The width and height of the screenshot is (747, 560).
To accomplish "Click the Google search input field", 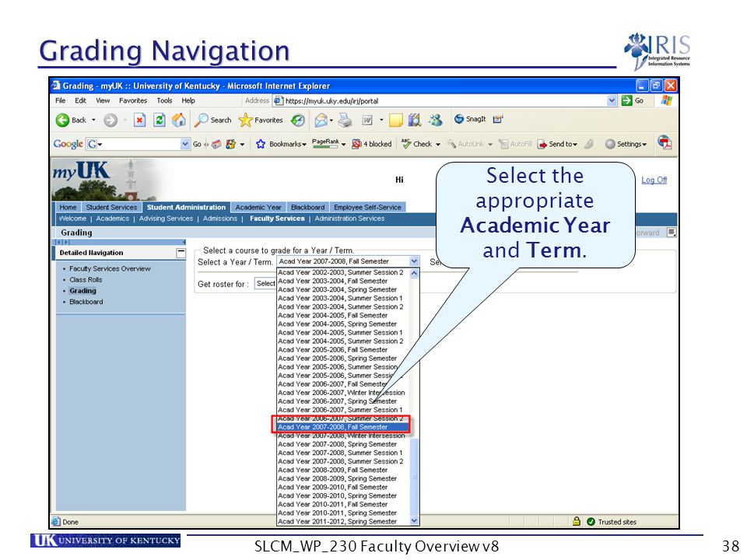I will (139, 144).
